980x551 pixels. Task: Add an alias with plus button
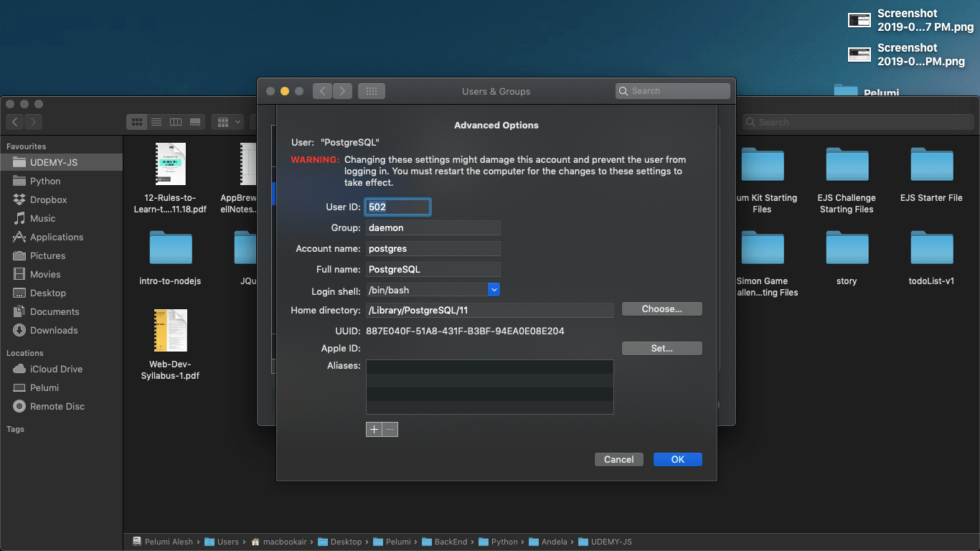tap(374, 429)
